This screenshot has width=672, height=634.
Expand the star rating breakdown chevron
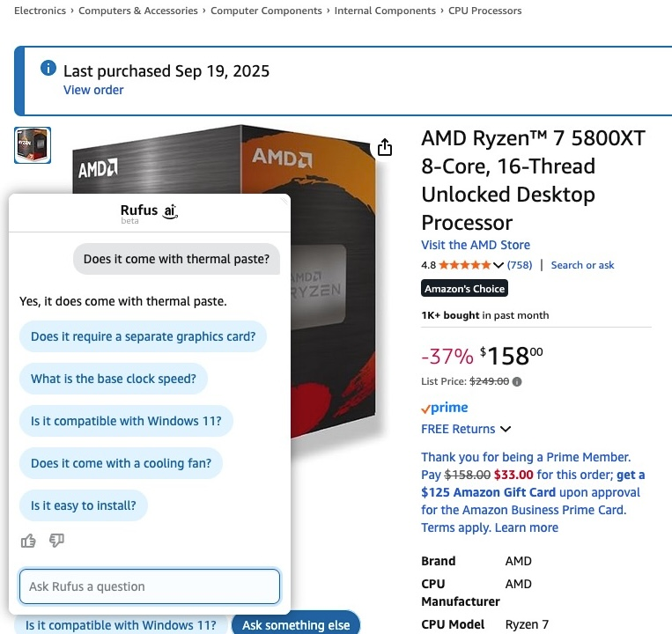pos(498,265)
